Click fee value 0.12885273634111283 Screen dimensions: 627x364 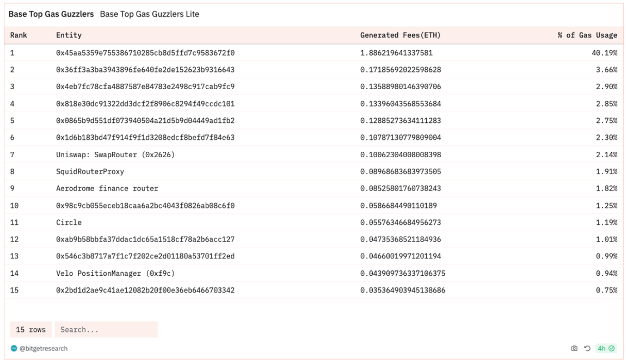click(x=401, y=120)
